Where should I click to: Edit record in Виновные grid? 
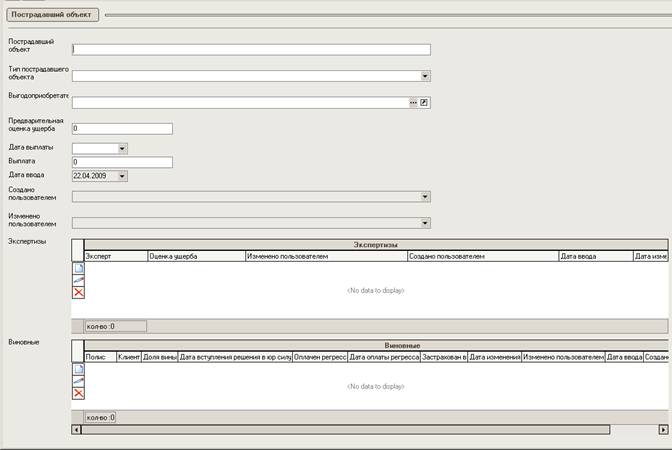(x=78, y=381)
